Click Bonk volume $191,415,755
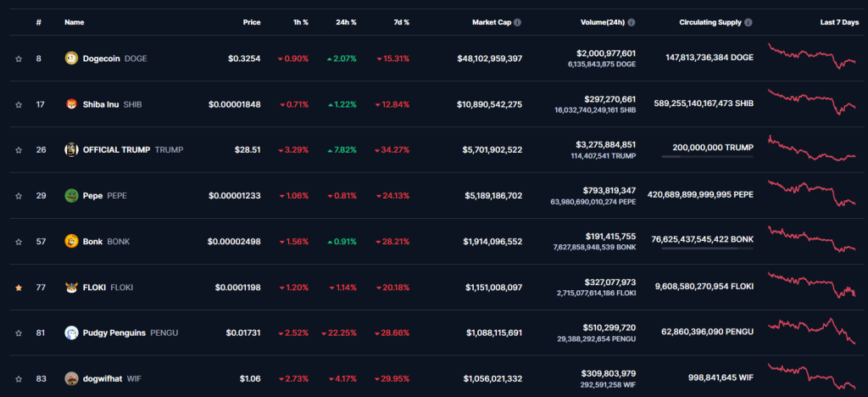 pos(610,237)
